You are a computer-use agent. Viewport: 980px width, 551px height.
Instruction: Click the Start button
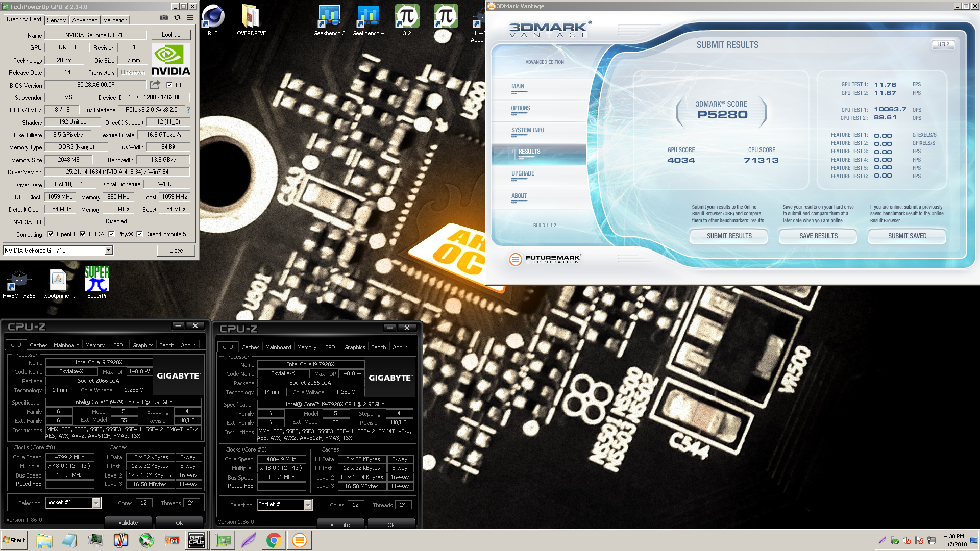tap(14, 540)
